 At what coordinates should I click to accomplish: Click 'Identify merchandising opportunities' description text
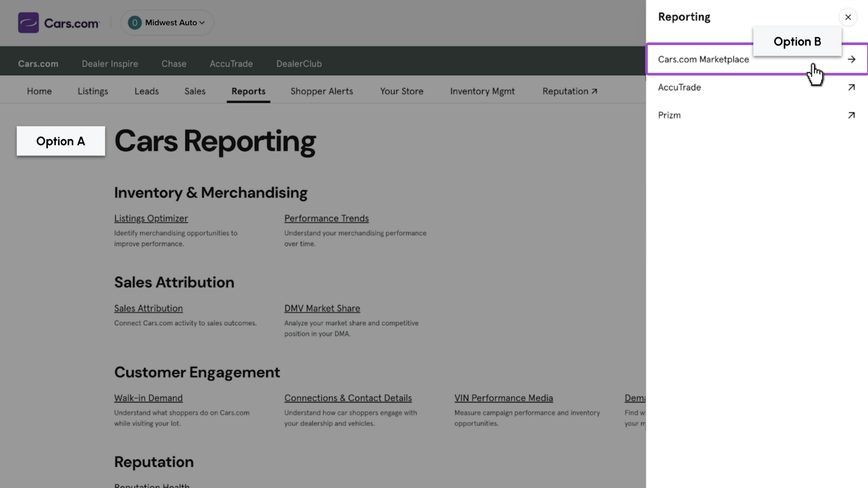point(176,239)
